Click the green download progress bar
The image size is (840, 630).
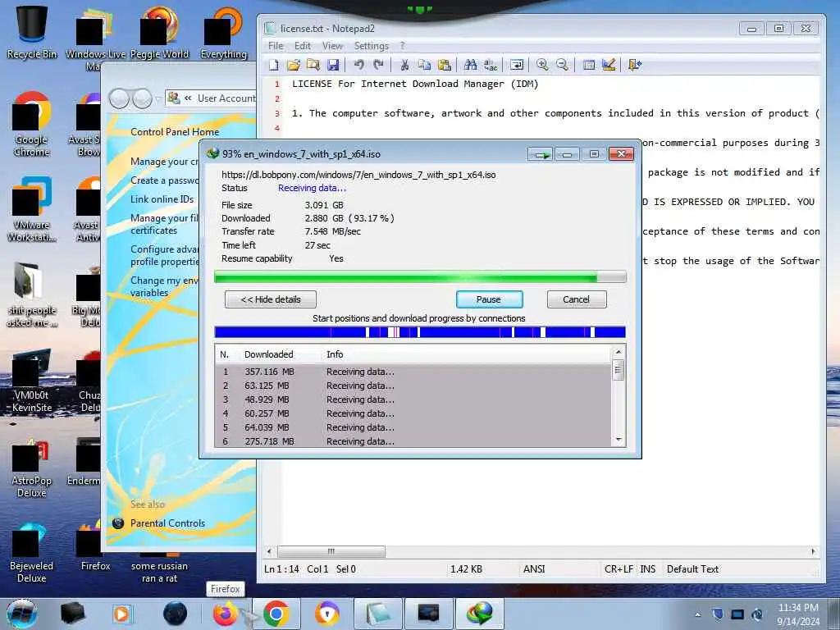420,277
